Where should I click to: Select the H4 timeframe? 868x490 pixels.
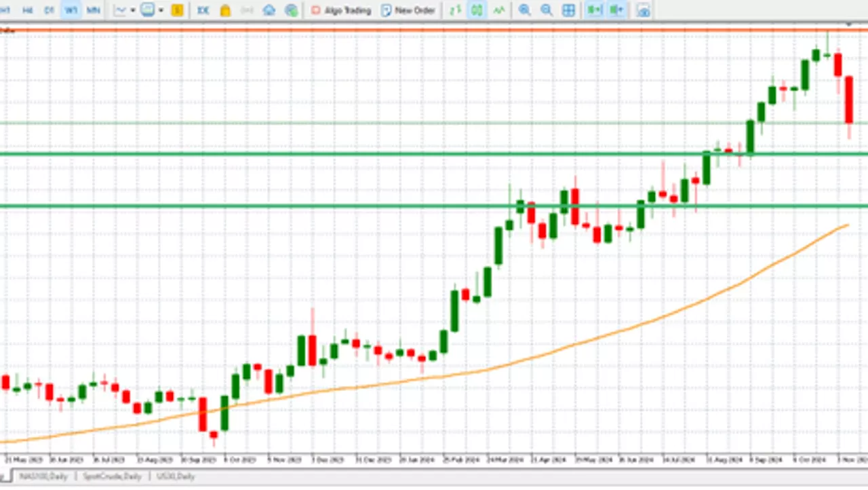(28, 10)
